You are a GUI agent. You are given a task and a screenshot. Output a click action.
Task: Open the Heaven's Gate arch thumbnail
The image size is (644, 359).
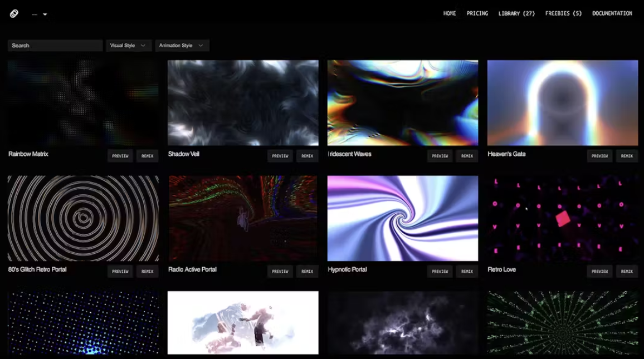(563, 103)
